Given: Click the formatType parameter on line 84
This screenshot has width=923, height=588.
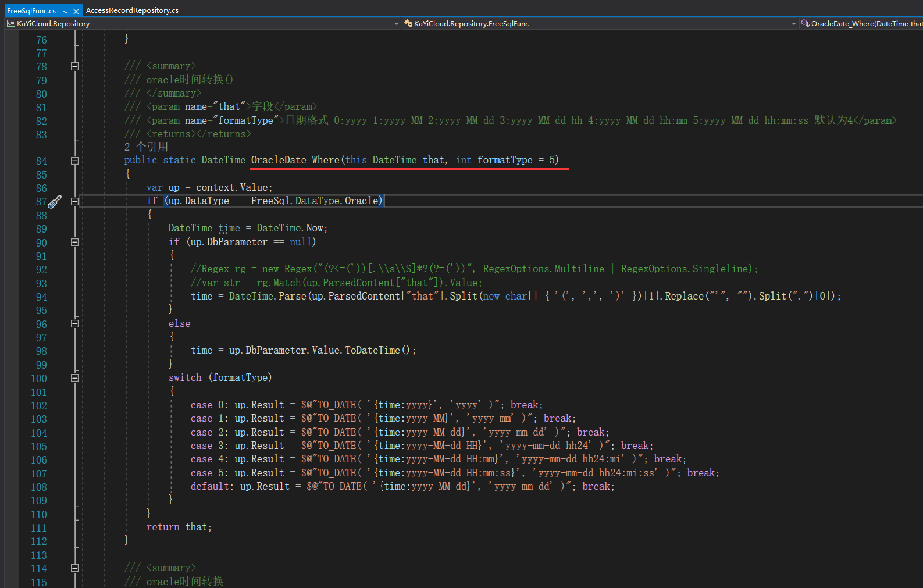Looking at the screenshot, I should coord(505,160).
